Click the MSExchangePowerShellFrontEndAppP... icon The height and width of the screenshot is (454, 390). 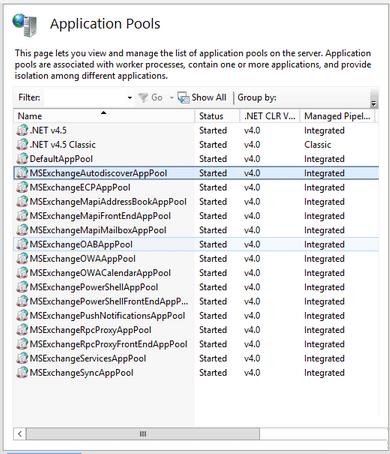coord(22,301)
